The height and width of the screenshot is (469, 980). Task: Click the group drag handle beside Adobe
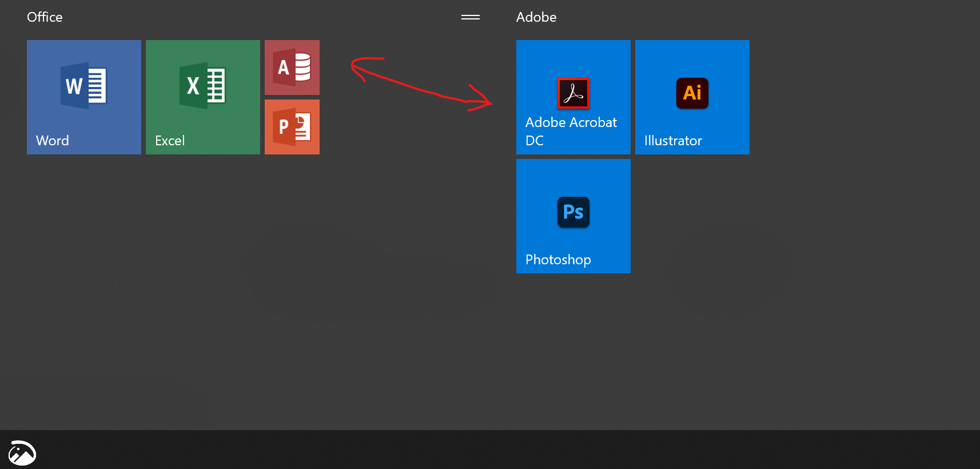pyautogui.click(x=471, y=17)
